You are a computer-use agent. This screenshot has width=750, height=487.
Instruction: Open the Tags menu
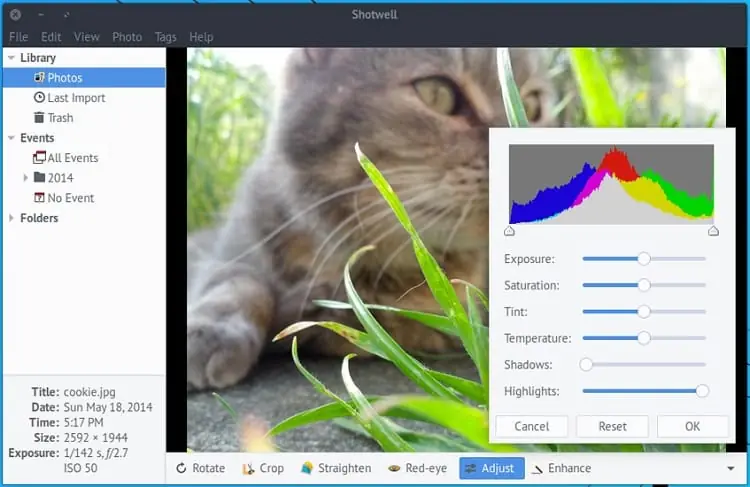tap(165, 37)
